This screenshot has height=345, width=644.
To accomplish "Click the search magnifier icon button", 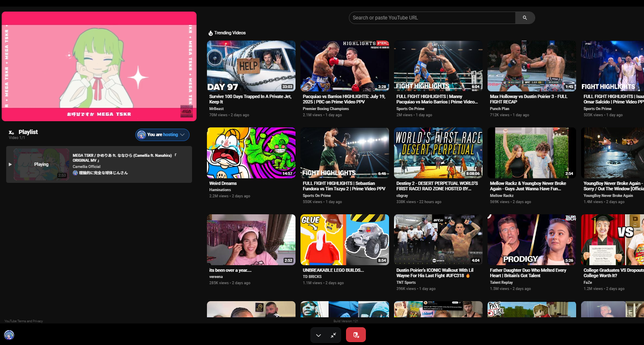I will pos(525,18).
